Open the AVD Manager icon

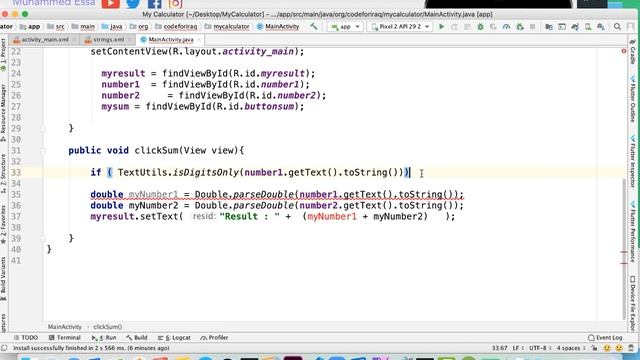coord(588,27)
